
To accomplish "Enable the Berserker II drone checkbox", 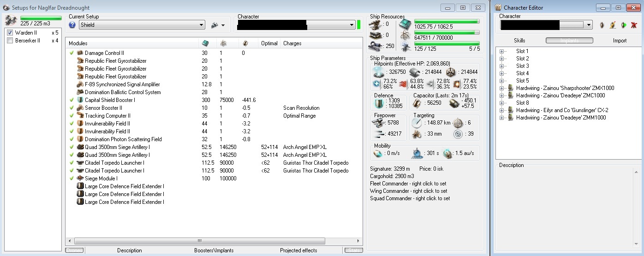I will pyautogui.click(x=10, y=41).
